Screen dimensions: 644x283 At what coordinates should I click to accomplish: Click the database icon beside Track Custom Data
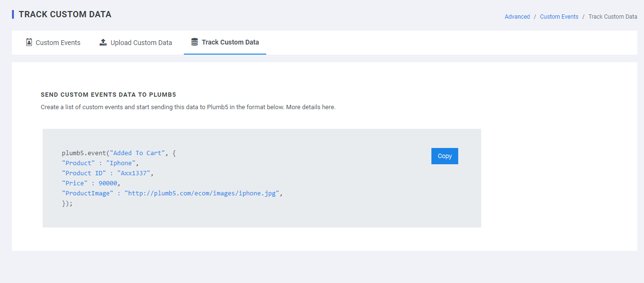pyautogui.click(x=194, y=42)
